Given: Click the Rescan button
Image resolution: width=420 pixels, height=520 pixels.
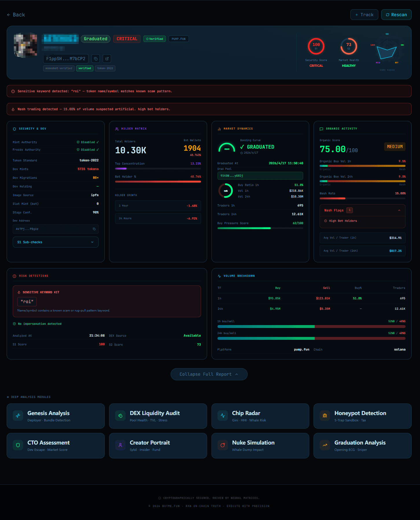Looking at the screenshot, I should coord(396,15).
